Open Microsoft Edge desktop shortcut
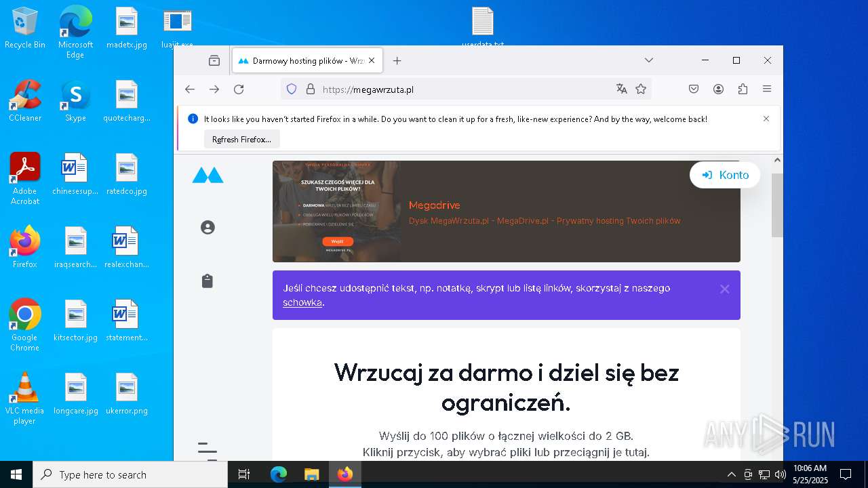Screen dimensions: 868x488 click(75, 32)
